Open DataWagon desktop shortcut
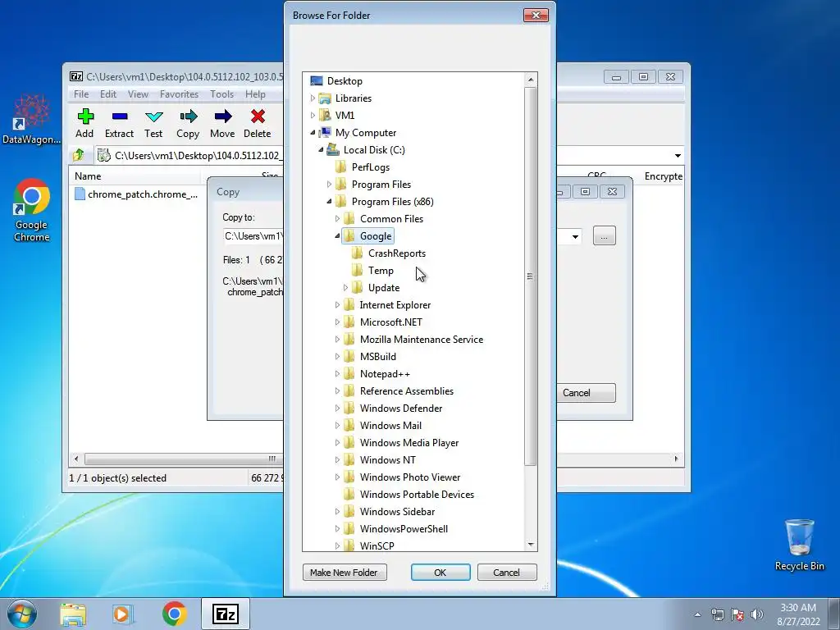The image size is (840, 630). click(x=31, y=120)
